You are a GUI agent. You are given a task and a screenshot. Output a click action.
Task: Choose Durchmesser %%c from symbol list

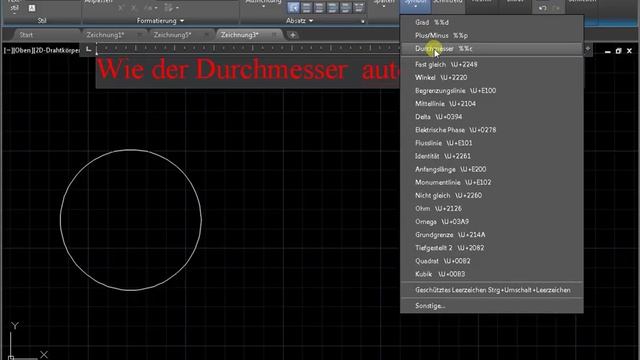[491, 49]
